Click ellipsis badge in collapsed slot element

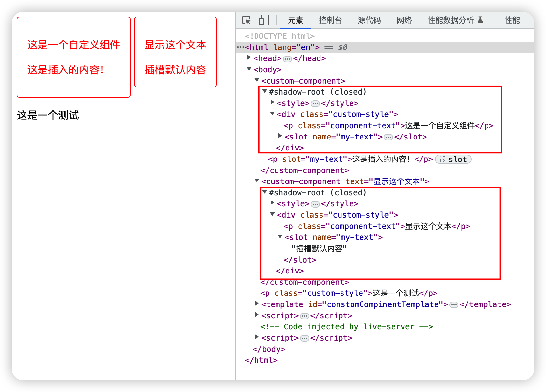388,138
